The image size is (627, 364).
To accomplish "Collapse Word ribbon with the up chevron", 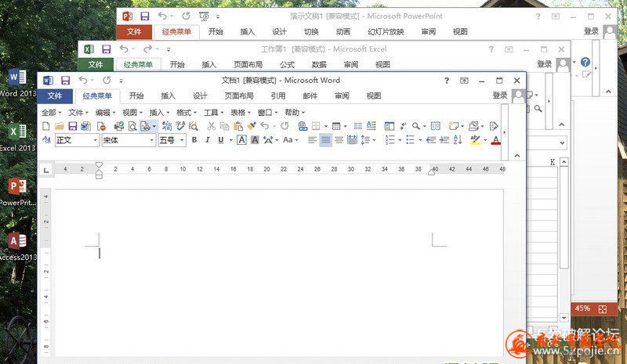I will [517, 156].
